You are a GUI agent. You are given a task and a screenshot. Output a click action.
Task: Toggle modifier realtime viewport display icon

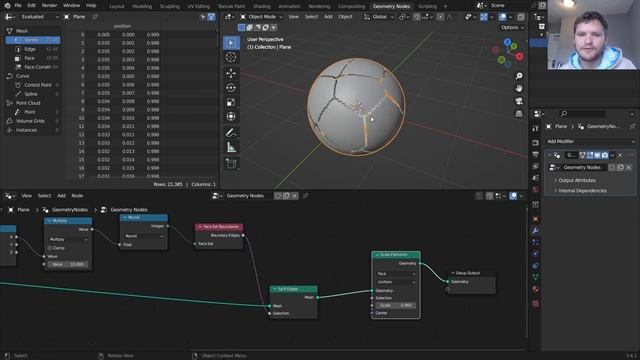click(x=597, y=155)
